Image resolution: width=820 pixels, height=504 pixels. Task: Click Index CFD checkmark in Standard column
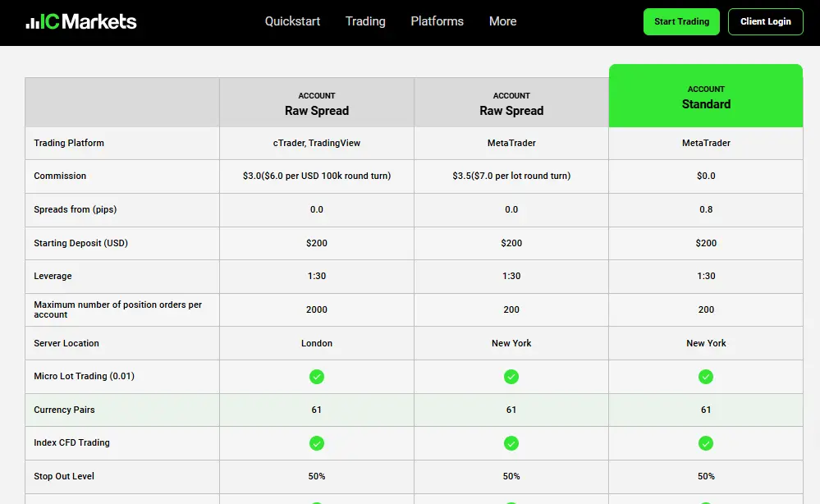click(x=706, y=443)
